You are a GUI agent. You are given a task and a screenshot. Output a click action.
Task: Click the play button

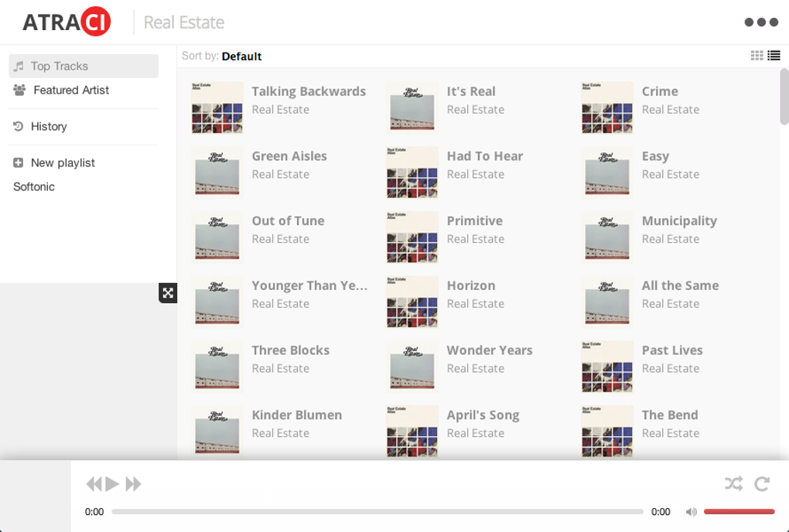click(112, 484)
